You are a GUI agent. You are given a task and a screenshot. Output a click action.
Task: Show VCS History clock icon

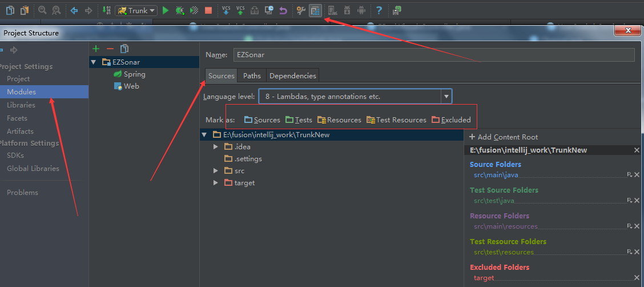pyautogui.click(x=269, y=10)
